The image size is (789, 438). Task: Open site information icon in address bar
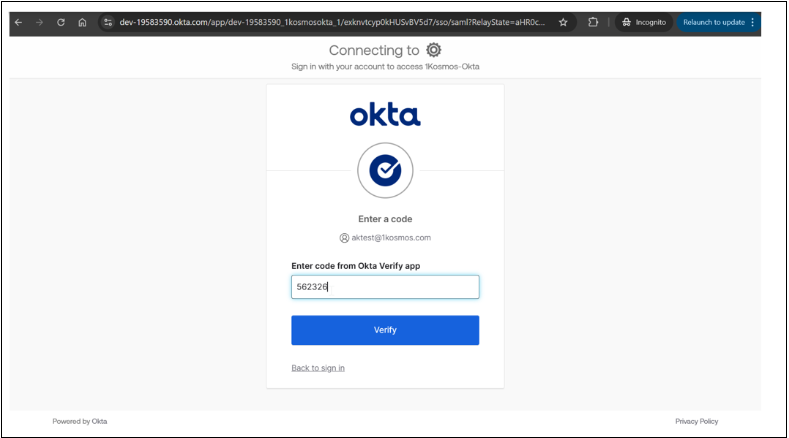[x=109, y=22]
